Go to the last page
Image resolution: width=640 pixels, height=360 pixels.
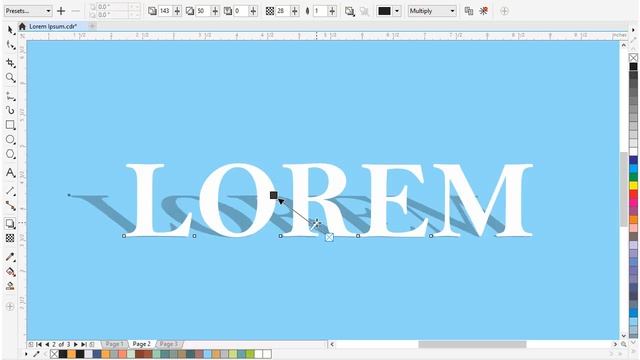point(83,344)
